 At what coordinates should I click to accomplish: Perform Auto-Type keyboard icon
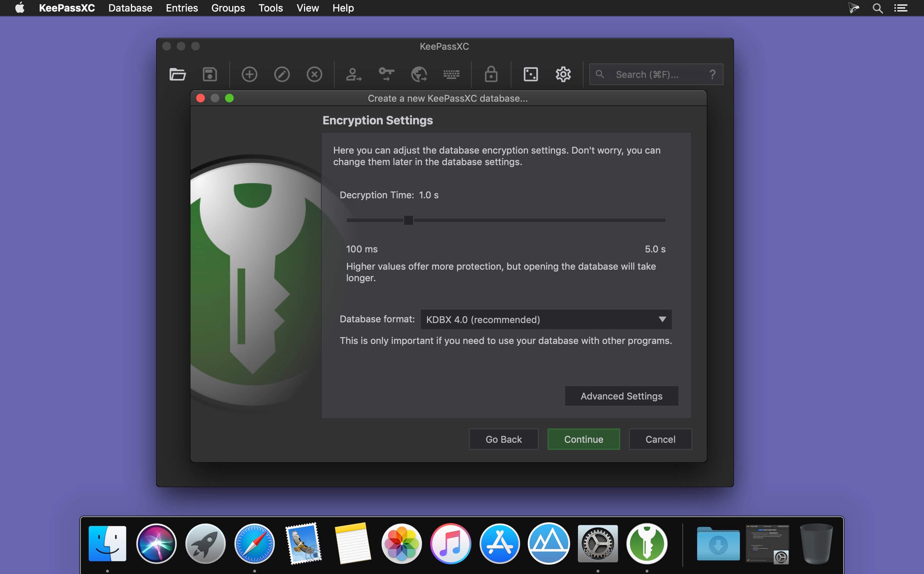coord(452,74)
